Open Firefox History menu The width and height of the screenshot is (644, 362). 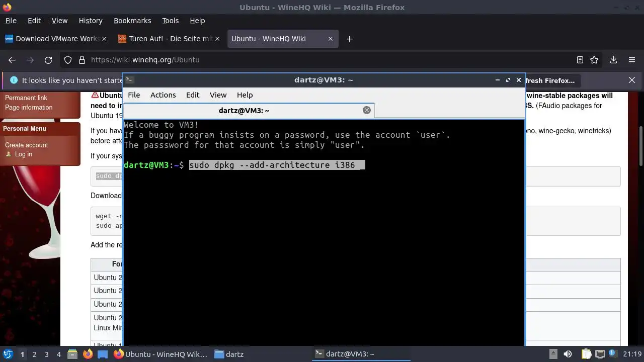point(91,21)
